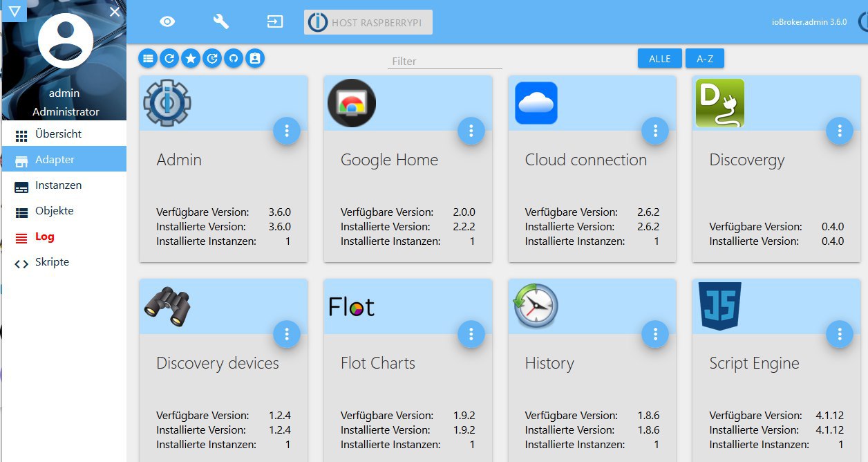The width and height of the screenshot is (868, 462).
Task: Click Script Engine available version 4.1.12
Action: [x=829, y=416]
